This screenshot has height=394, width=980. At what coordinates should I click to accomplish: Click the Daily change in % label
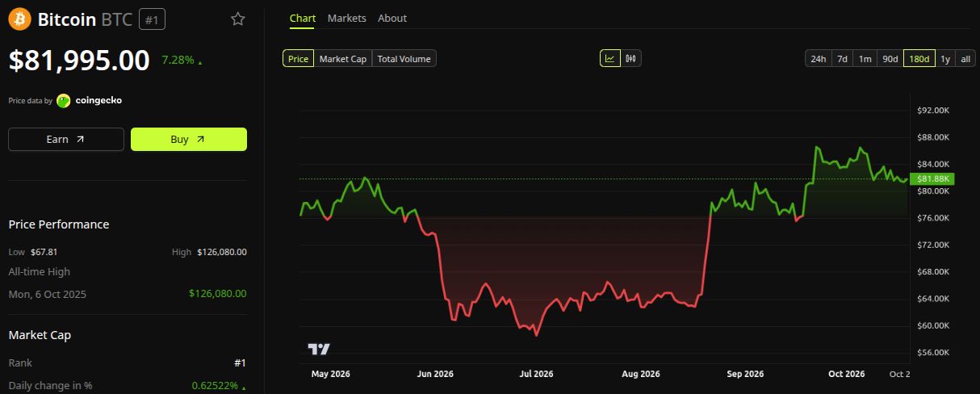[50, 386]
